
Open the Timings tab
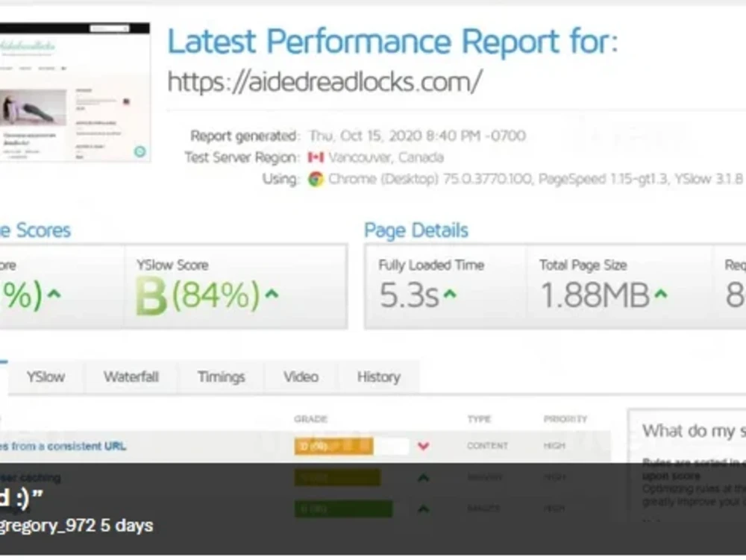tap(221, 377)
